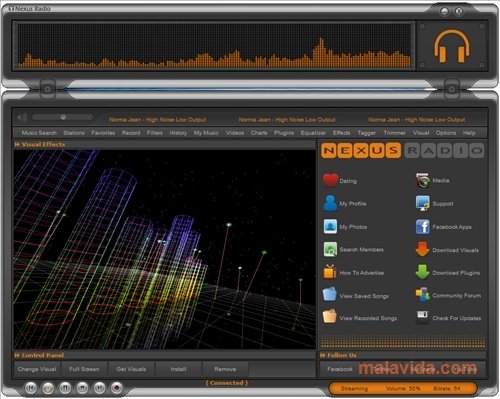Open the Record menu

[131, 133]
